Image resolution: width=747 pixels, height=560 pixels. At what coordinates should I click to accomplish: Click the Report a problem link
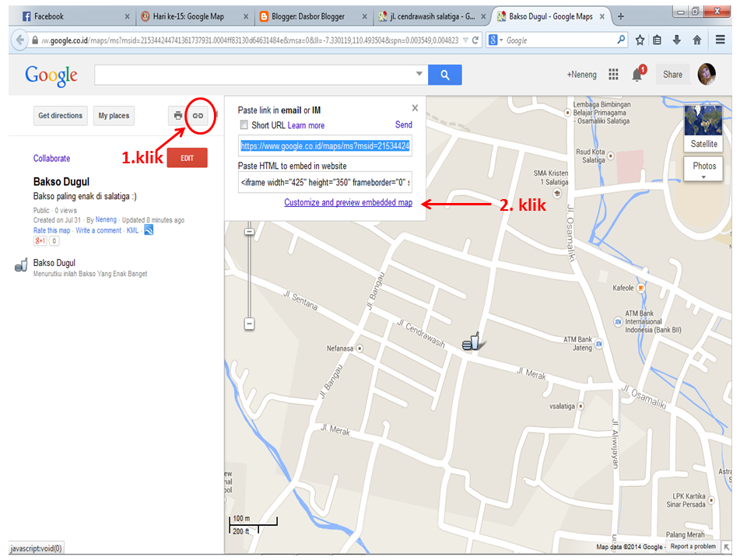point(693,546)
